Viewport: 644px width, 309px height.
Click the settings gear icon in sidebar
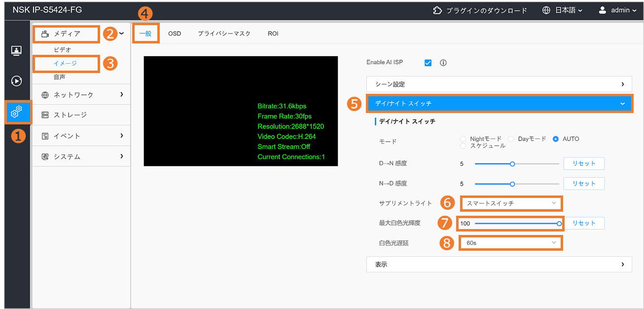(x=16, y=113)
